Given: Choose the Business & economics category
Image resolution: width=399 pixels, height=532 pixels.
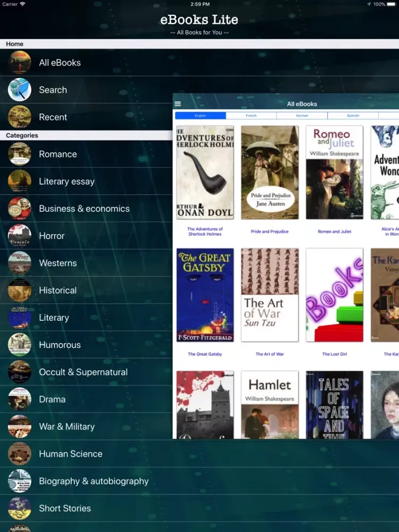Looking at the screenshot, I should [x=86, y=209].
